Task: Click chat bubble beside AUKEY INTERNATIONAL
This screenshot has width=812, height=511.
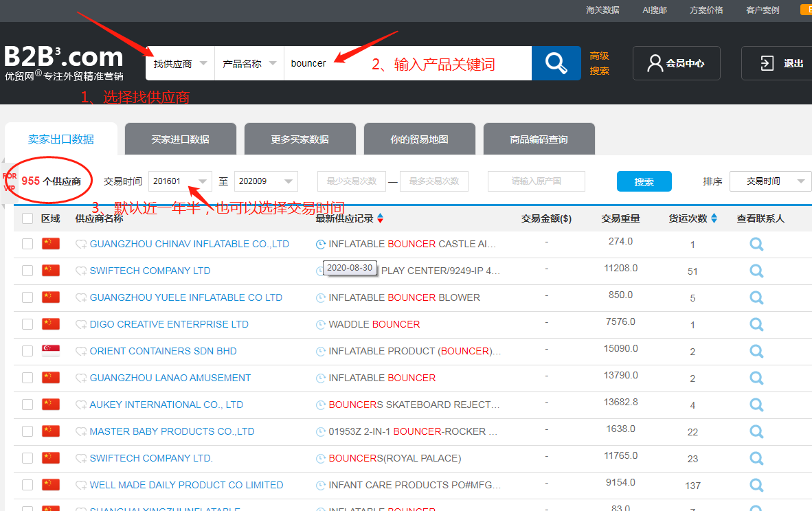Action: pos(81,405)
